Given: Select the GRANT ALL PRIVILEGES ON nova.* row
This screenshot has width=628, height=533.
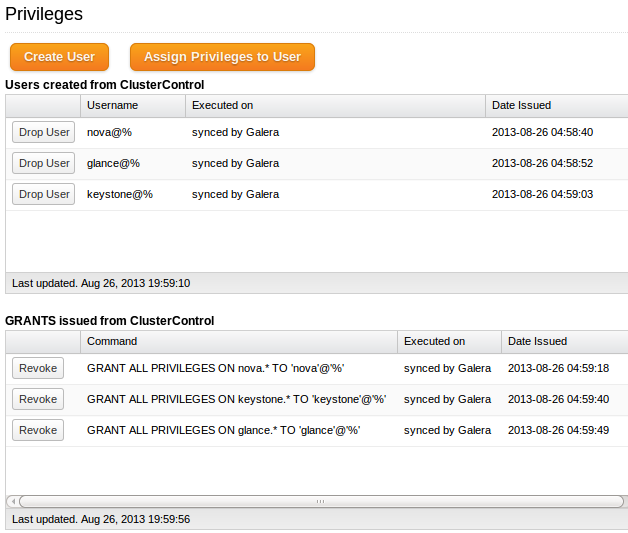Looking at the screenshot, I should pyautogui.click(x=317, y=368).
